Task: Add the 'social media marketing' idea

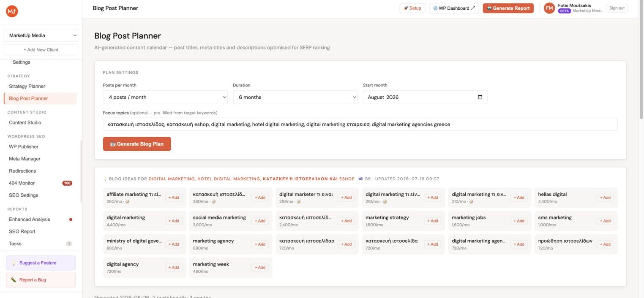Action: coord(260,221)
